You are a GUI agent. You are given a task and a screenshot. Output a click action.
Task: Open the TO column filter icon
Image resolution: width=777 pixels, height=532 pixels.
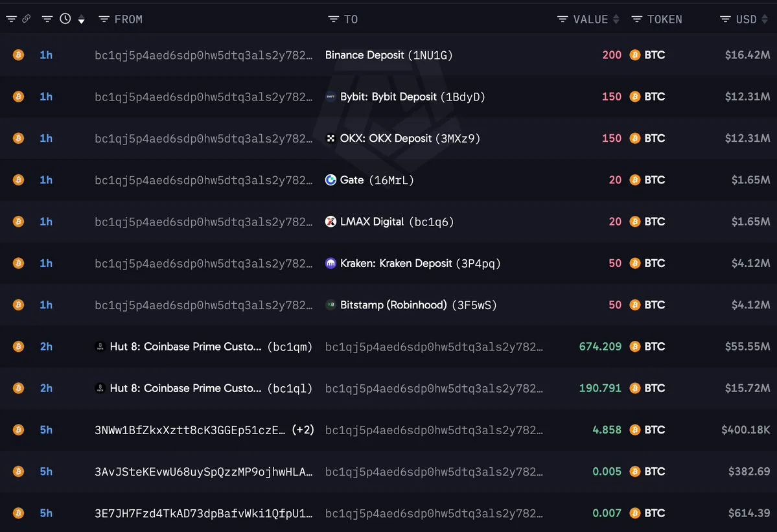click(x=334, y=19)
